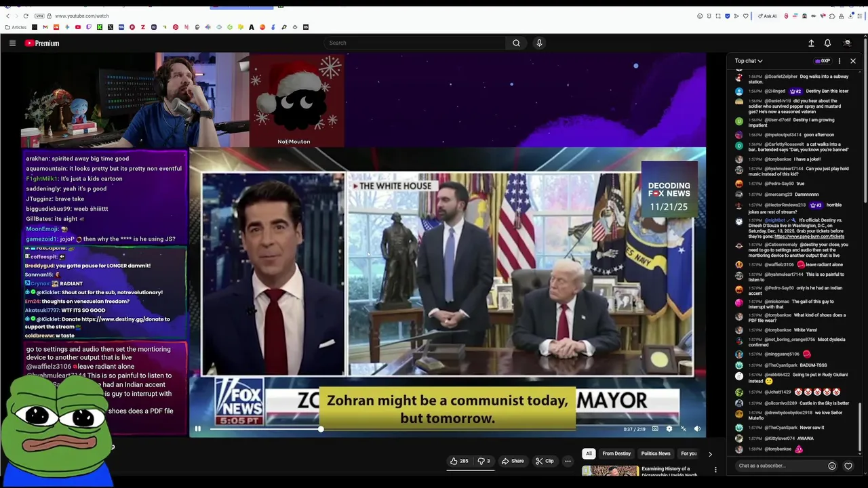Screen dimensions: 868x488
Task: Show more chips with right arrow
Action: (x=710, y=453)
